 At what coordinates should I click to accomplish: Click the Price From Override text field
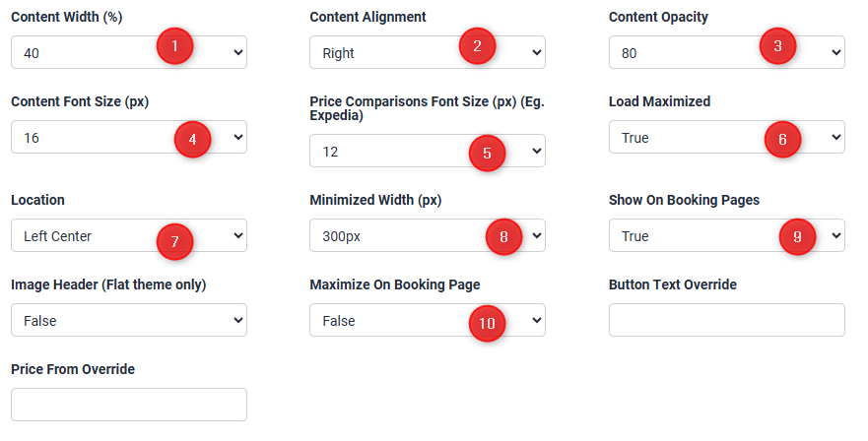(x=128, y=405)
